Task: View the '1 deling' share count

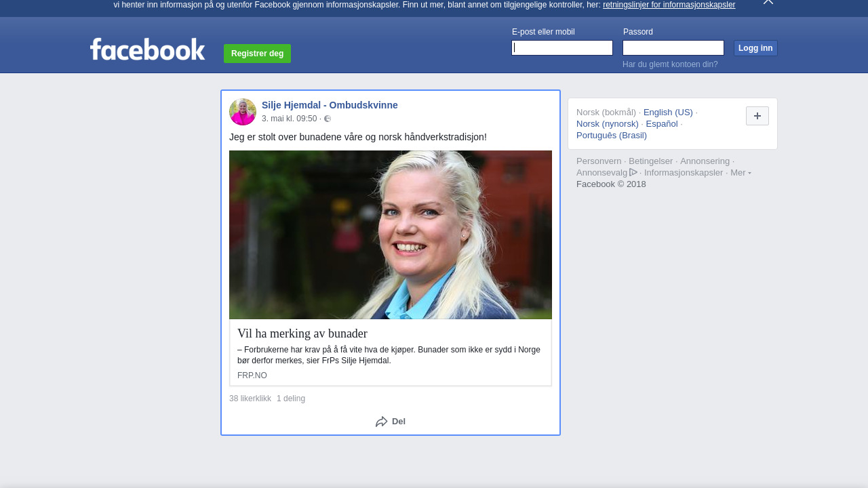Action: pos(291,399)
